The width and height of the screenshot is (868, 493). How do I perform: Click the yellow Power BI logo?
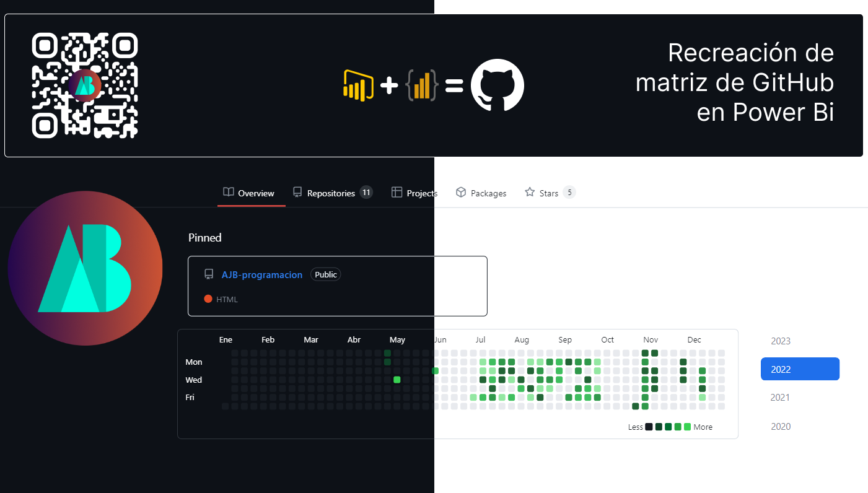click(358, 85)
